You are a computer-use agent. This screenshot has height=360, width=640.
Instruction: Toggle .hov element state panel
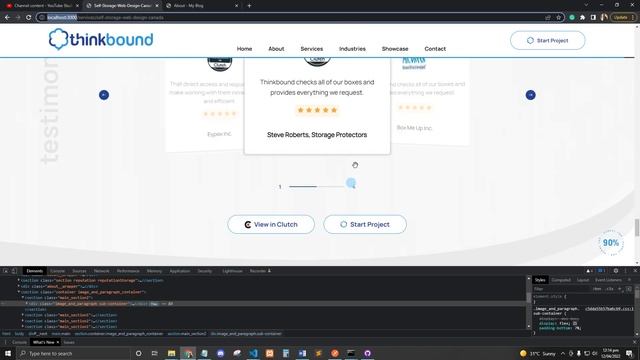click(597, 289)
